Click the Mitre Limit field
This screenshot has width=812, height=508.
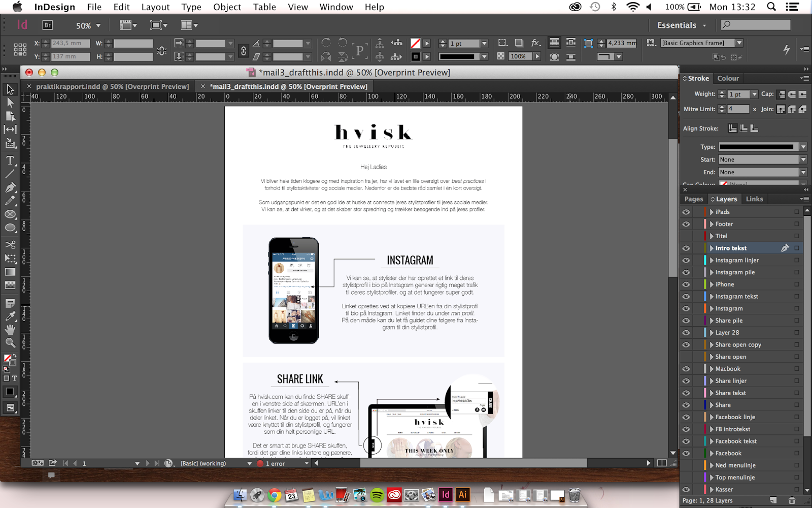click(738, 109)
